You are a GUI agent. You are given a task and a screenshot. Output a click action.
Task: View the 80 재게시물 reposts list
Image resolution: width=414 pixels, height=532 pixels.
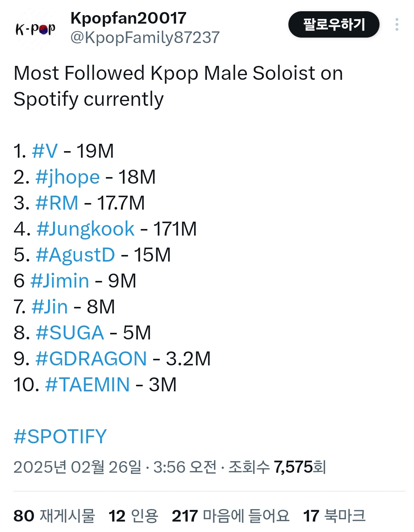pyautogui.click(x=54, y=516)
